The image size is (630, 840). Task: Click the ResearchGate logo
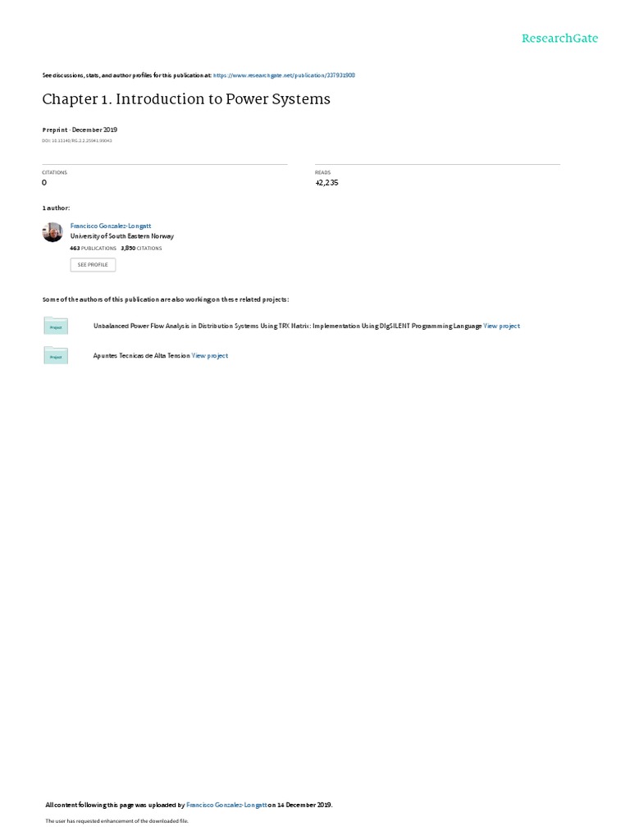(559, 39)
